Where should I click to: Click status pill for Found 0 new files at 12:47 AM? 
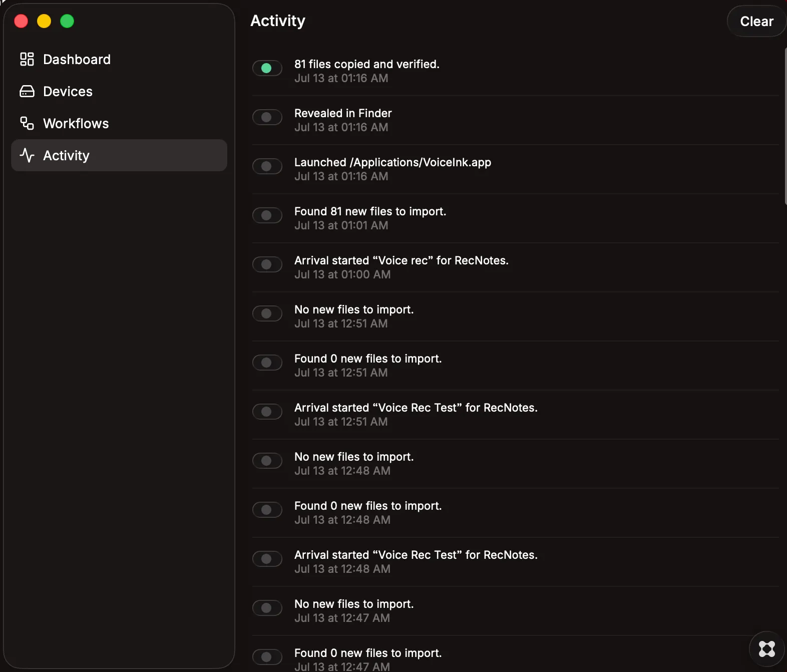267,657
